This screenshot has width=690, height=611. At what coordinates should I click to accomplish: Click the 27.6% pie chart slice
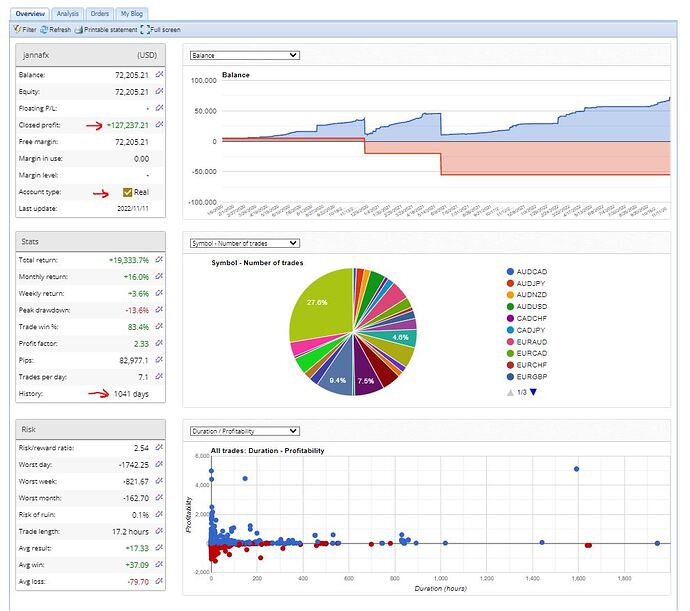click(x=321, y=304)
